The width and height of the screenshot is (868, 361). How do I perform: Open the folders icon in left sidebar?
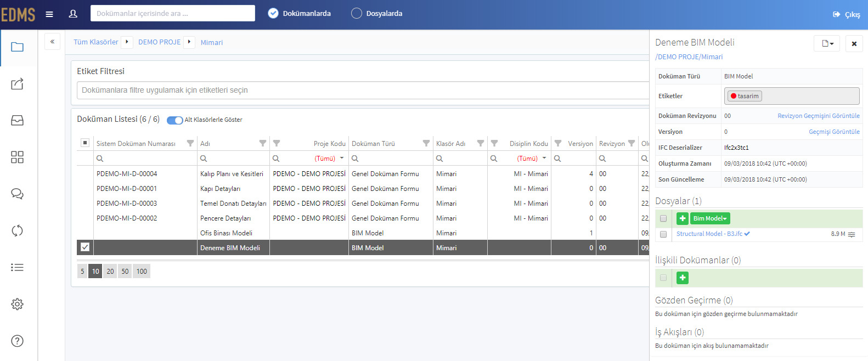[18, 47]
